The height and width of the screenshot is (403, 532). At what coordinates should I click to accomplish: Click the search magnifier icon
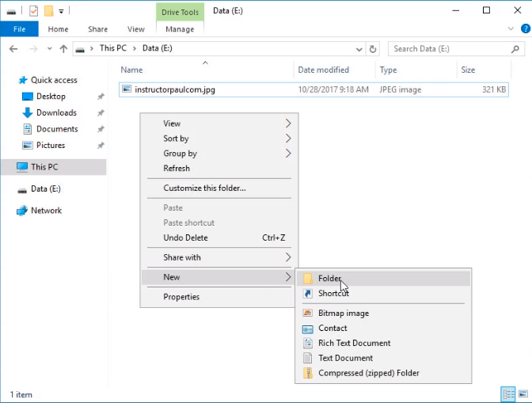[x=515, y=48]
